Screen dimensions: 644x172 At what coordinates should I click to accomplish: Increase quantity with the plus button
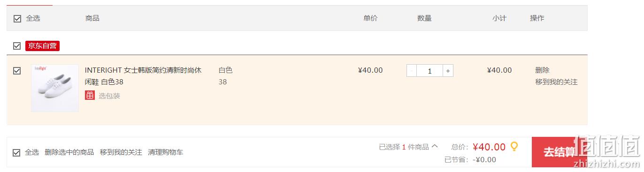(448, 71)
